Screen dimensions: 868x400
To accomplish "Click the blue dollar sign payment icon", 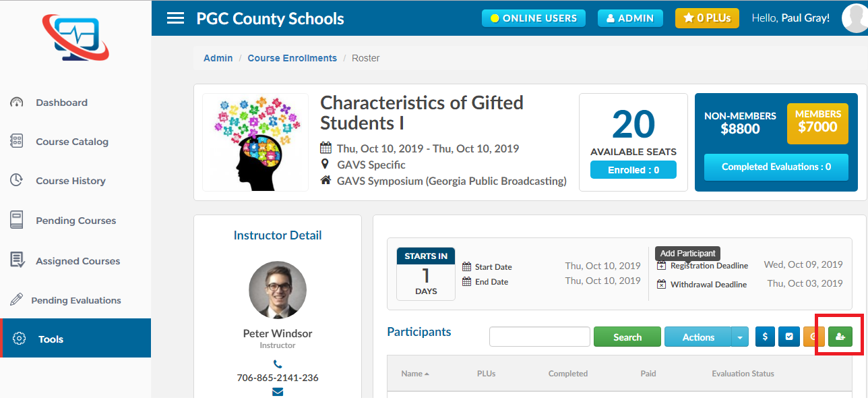I will pyautogui.click(x=765, y=337).
